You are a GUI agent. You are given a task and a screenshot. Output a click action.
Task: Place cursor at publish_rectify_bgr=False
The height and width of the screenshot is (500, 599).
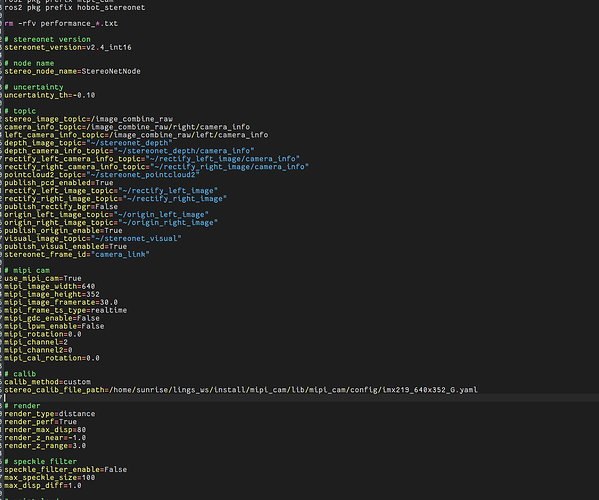[61, 207]
